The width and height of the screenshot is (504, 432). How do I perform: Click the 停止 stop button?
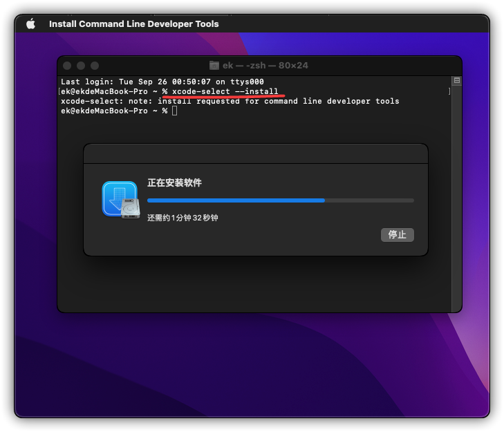tap(398, 234)
